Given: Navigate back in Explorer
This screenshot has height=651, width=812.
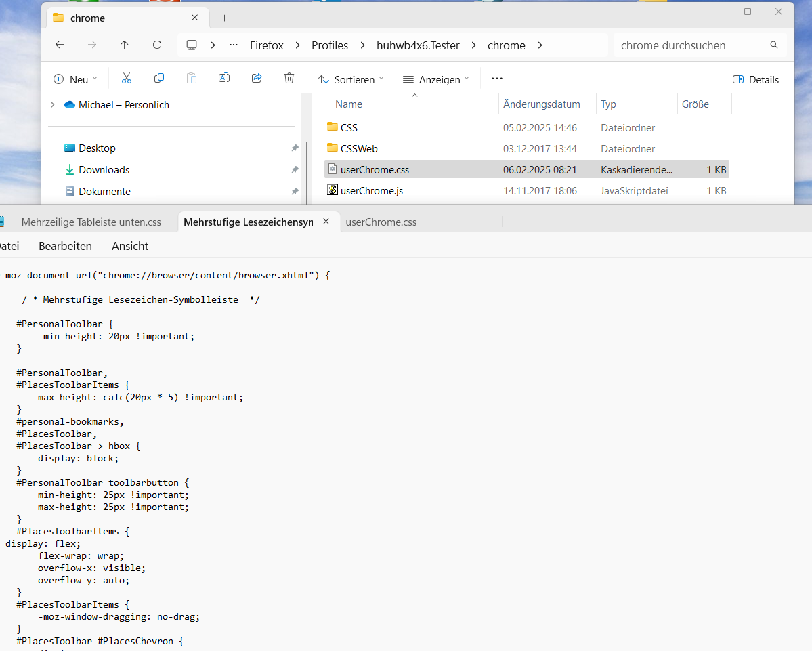Looking at the screenshot, I should coord(60,45).
